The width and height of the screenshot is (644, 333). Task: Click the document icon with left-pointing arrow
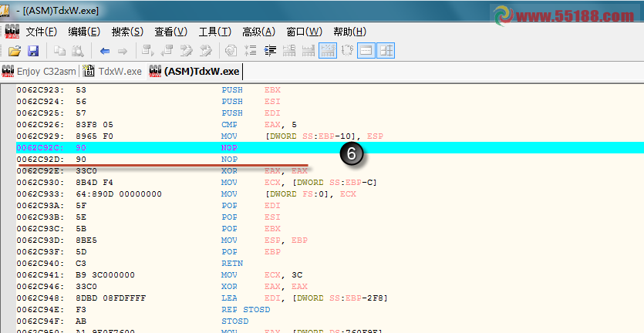click(167, 51)
